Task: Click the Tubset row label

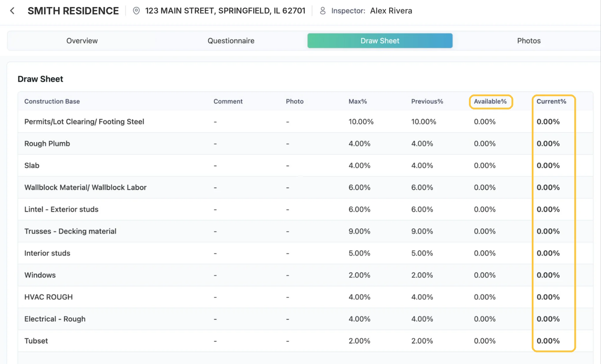Action: coord(36,341)
